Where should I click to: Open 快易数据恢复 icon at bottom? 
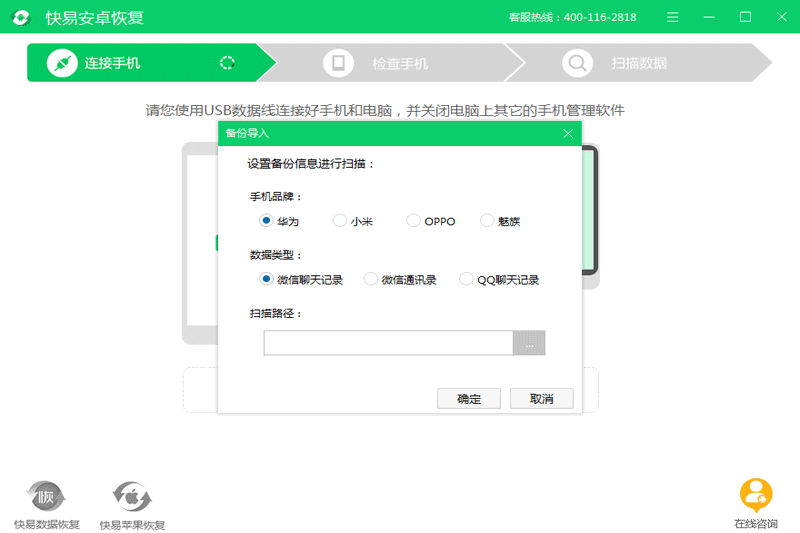(x=45, y=496)
